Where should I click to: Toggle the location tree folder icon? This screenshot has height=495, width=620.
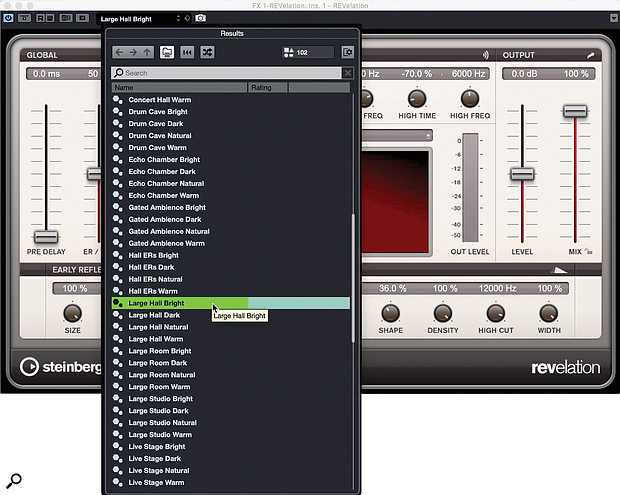pyautogui.click(x=167, y=52)
